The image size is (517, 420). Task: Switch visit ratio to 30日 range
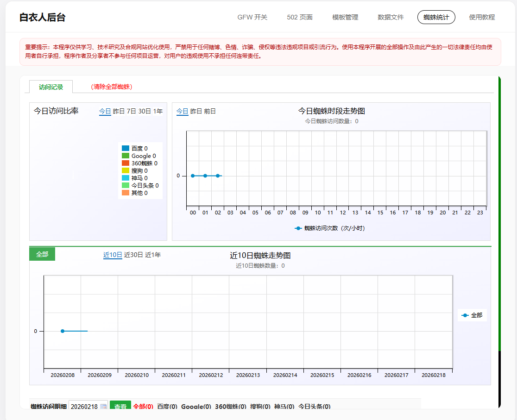click(x=145, y=111)
